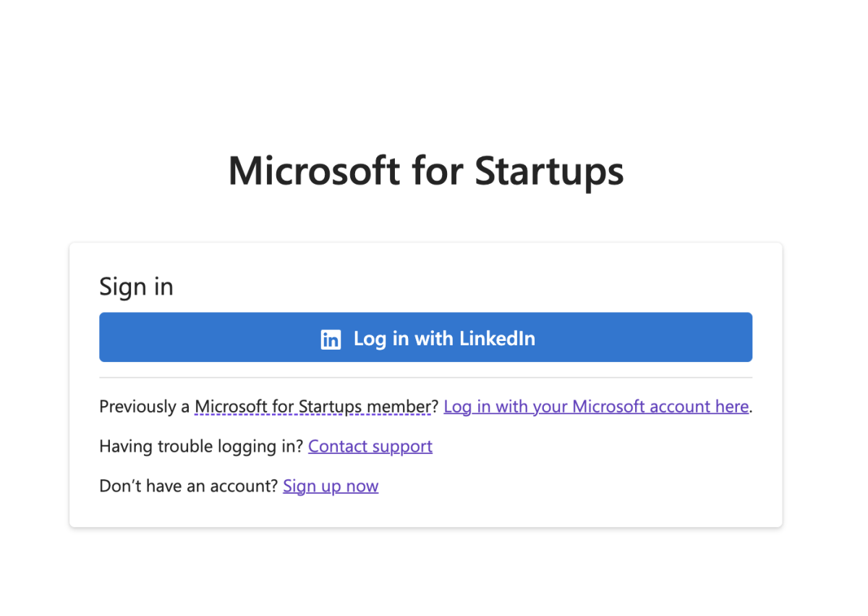The height and width of the screenshot is (616, 868).
Task: Click the dotted-underlined Microsoft for Startups member text
Action: [312, 406]
